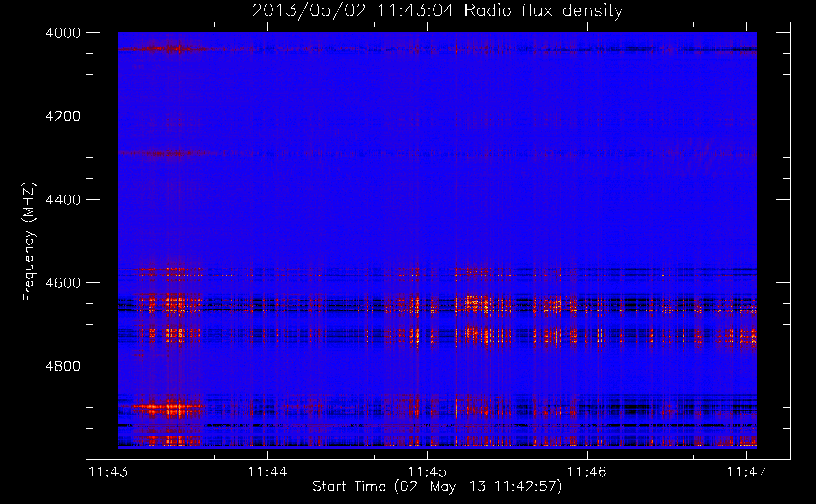
Task: Click the 11:47 time tick label
Action: pos(746,472)
